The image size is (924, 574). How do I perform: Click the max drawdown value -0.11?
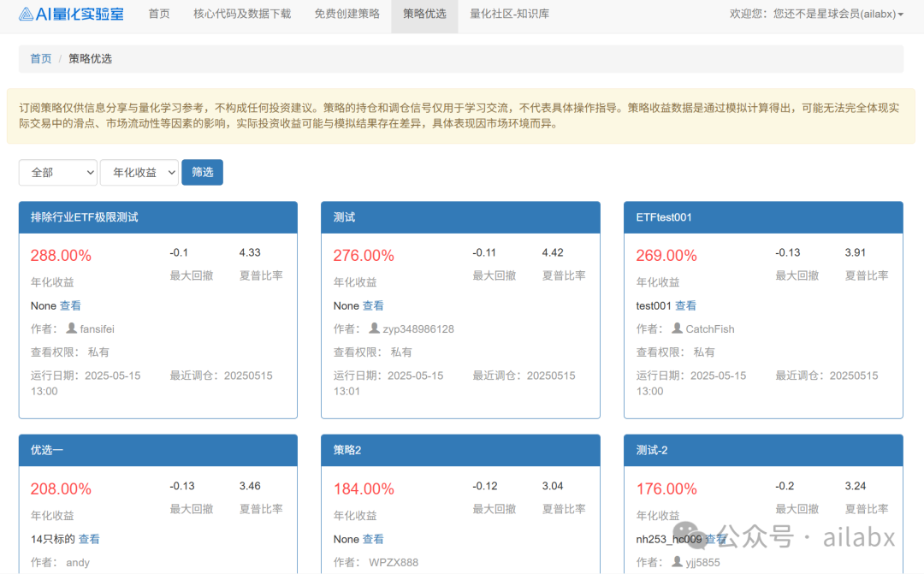pos(483,252)
